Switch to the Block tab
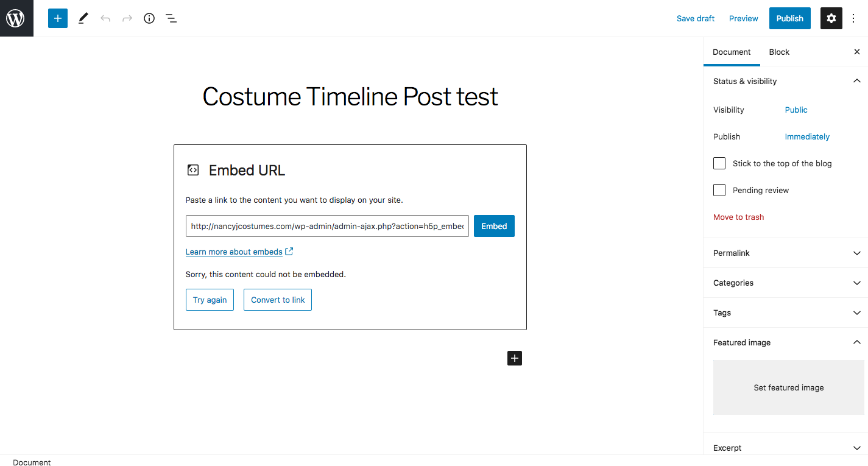Screen dimensions: 868x466 point(779,52)
